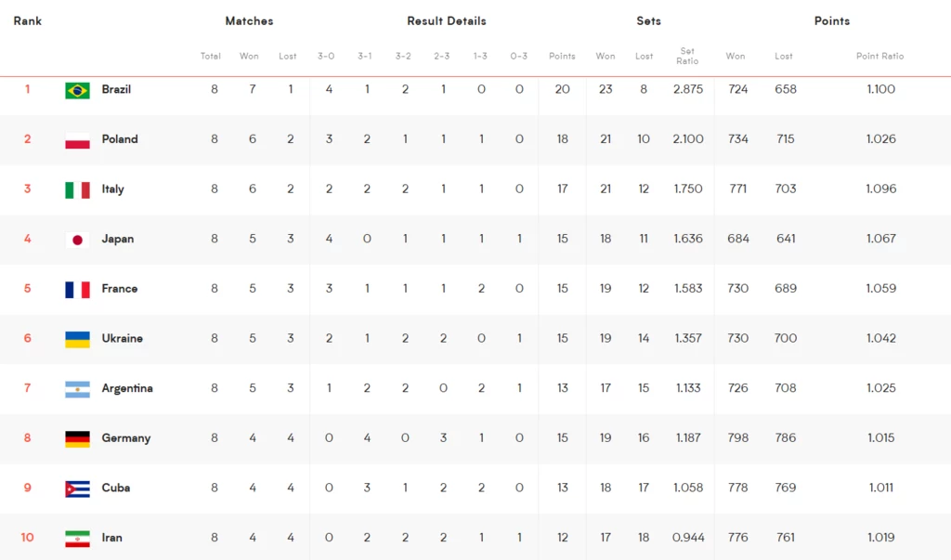
Task: Click the Result Details group header
Action: [447, 20]
